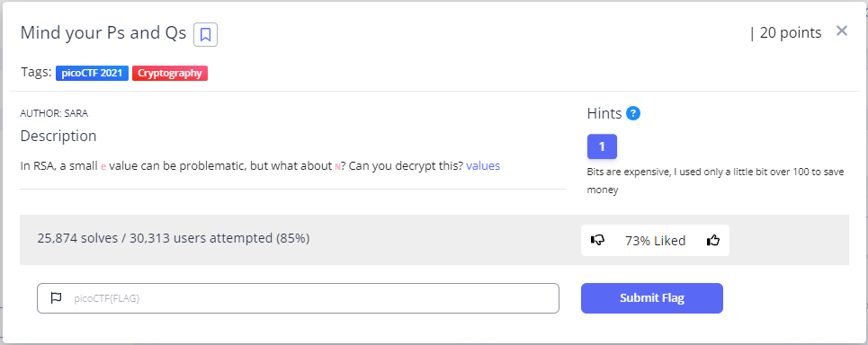
Task: Close the challenge dialog
Action: pyautogui.click(x=841, y=31)
